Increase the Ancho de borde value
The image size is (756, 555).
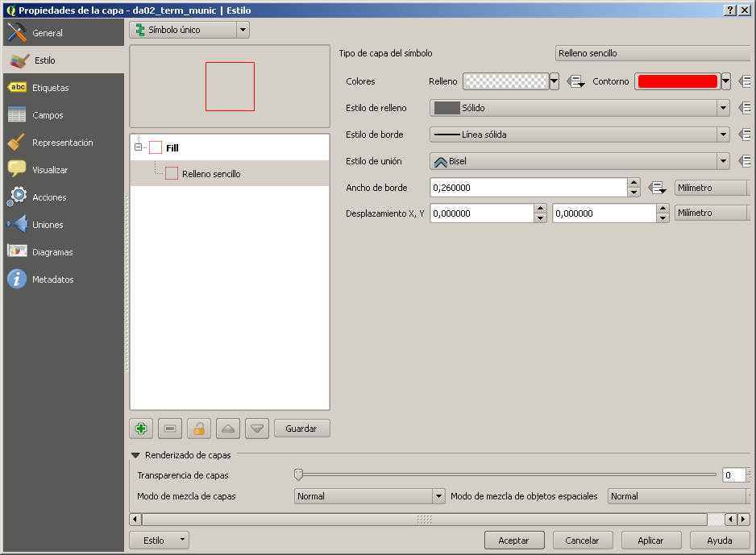tap(634, 183)
